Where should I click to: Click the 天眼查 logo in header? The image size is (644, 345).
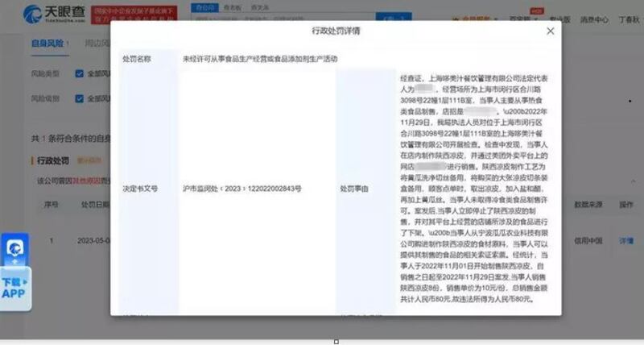pyautogui.click(x=54, y=15)
